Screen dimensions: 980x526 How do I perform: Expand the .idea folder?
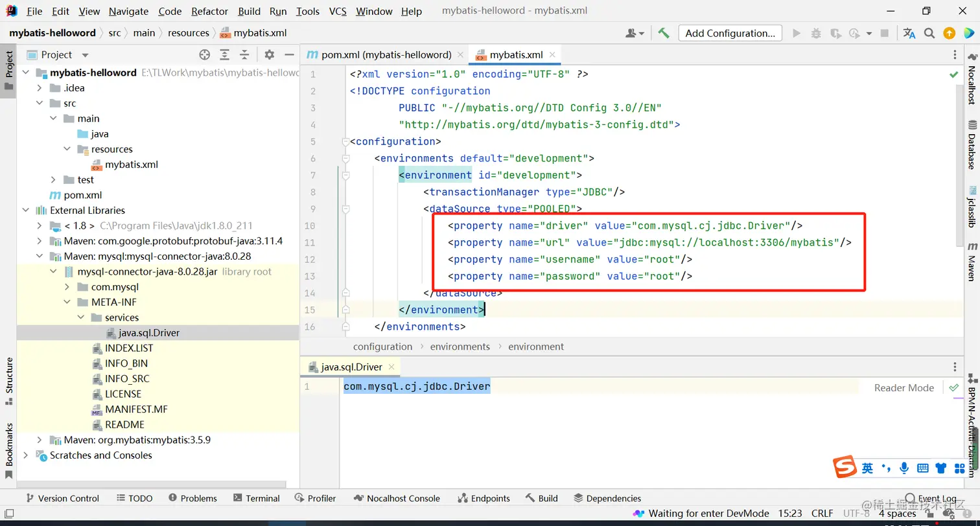[40, 88]
